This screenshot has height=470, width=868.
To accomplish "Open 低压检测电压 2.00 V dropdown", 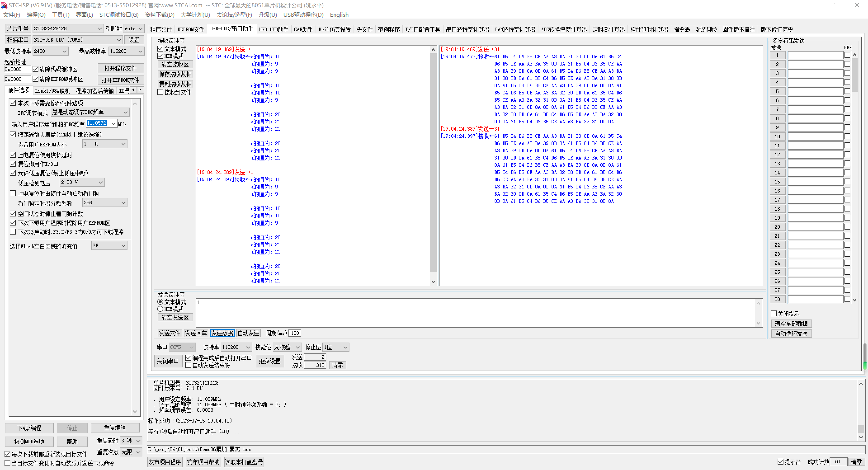I will (100, 182).
